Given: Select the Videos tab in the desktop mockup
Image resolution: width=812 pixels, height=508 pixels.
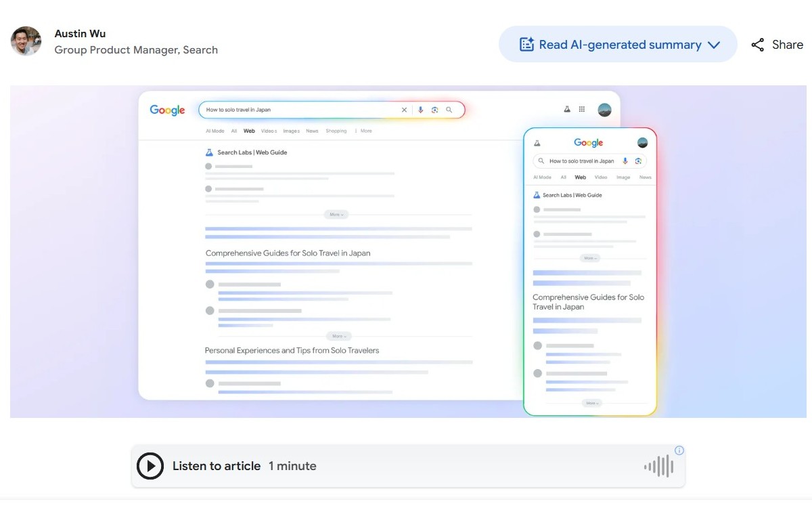Looking at the screenshot, I should 269,131.
